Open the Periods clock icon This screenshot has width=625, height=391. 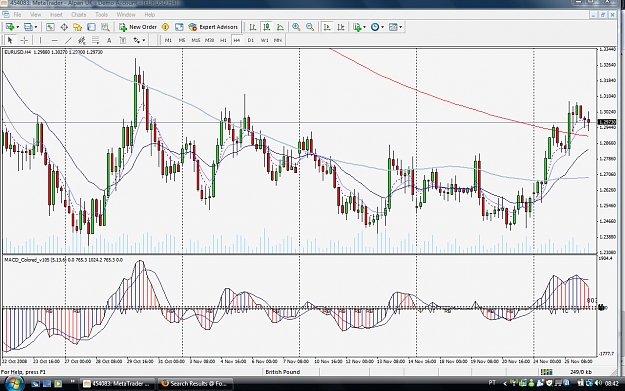point(375,27)
